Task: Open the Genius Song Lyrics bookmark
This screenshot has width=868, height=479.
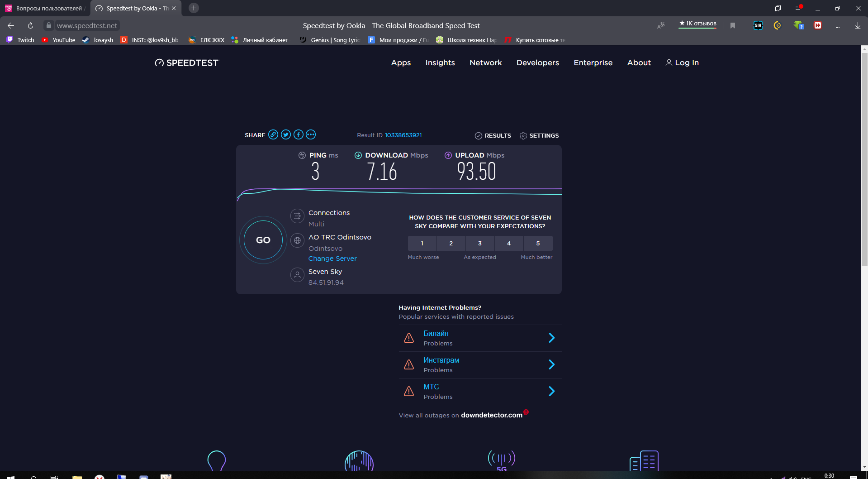Action: [330, 40]
